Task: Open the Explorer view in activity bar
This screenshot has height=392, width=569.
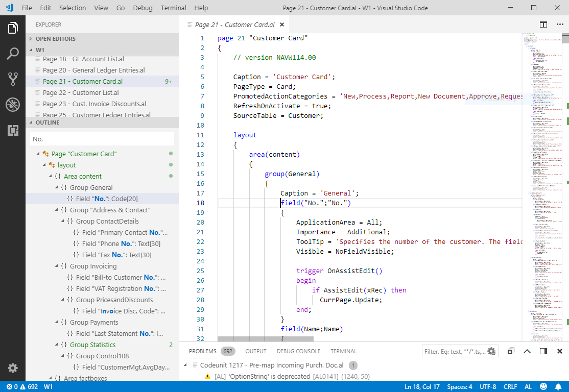Action: coord(13,28)
